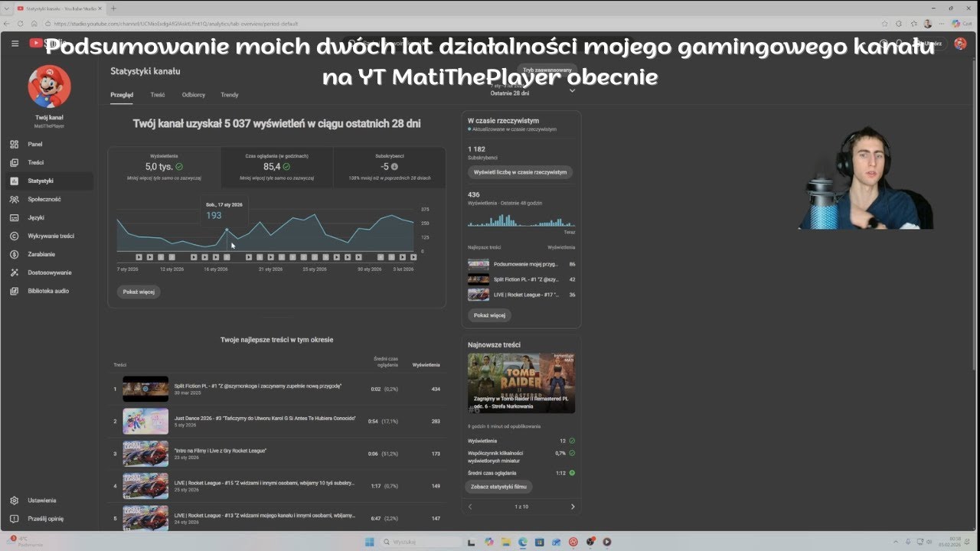This screenshot has height=551, width=980.
Task: Go to previous newest-content card
Action: pyautogui.click(x=470, y=507)
